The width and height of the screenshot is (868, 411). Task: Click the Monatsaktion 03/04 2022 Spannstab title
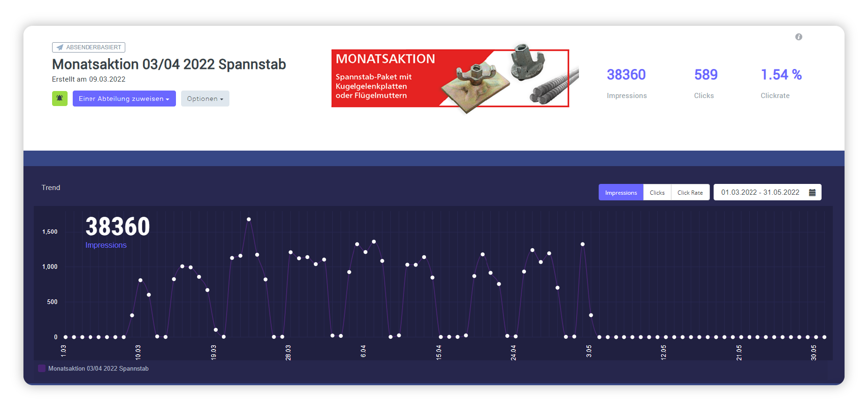pyautogui.click(x=169, y=64)
